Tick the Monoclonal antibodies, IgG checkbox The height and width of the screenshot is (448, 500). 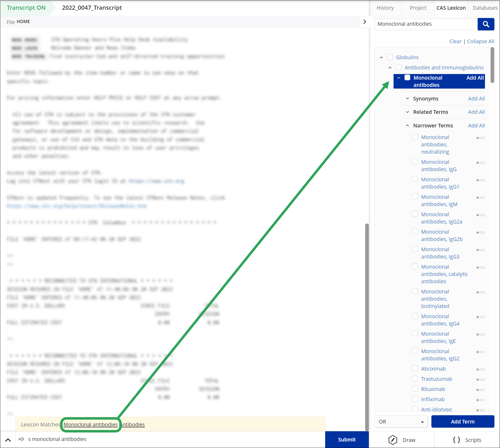point(415,162)
